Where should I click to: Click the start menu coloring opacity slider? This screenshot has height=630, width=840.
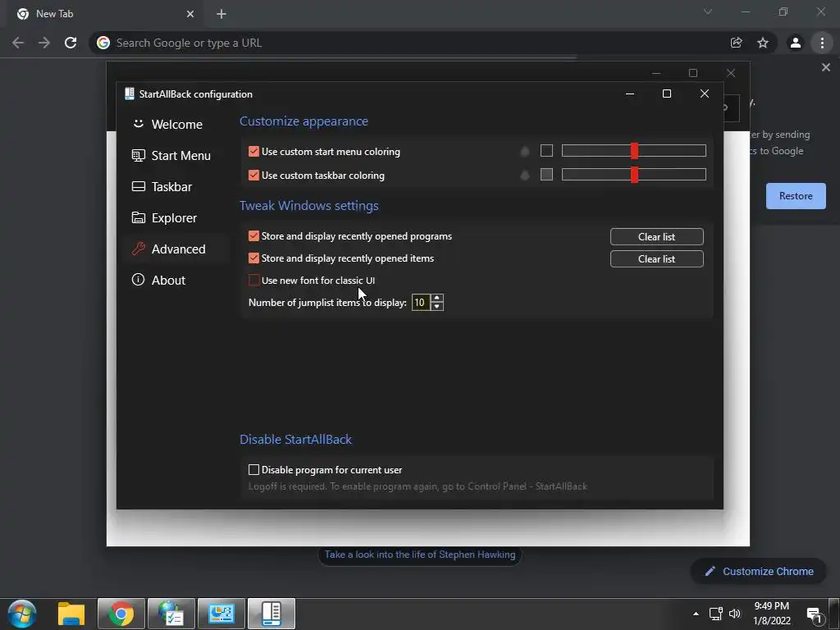634,151
